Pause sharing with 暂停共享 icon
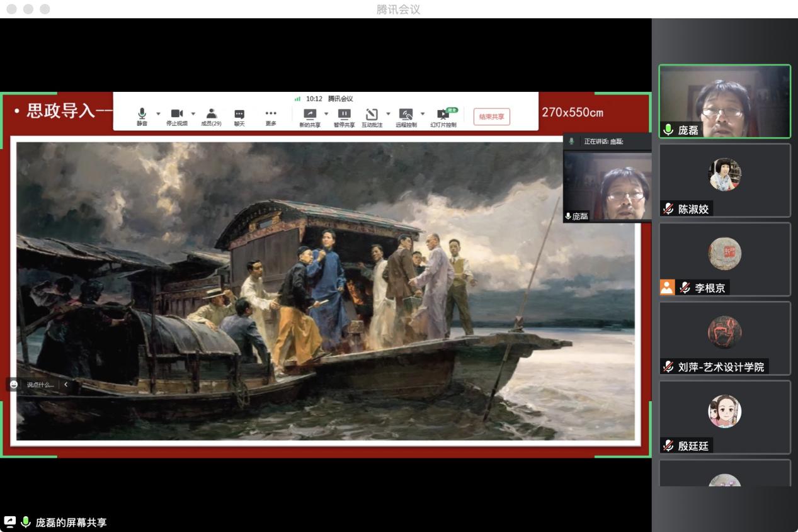Image resolution: width=798 pixels, height=532 pixels. tap(344, 115)
